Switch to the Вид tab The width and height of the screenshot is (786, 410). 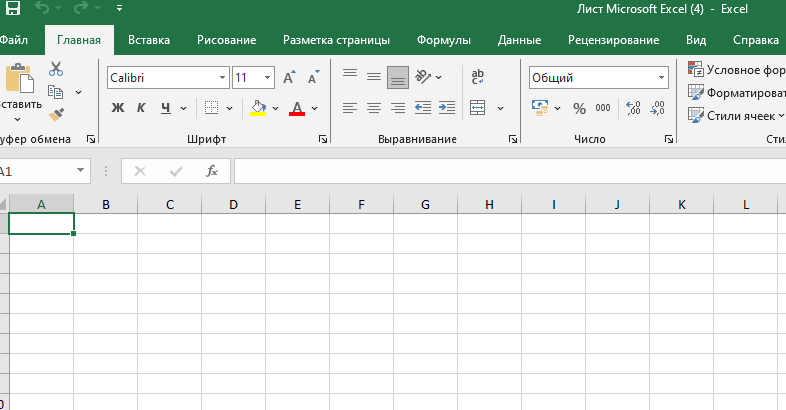tap(696, 40)
